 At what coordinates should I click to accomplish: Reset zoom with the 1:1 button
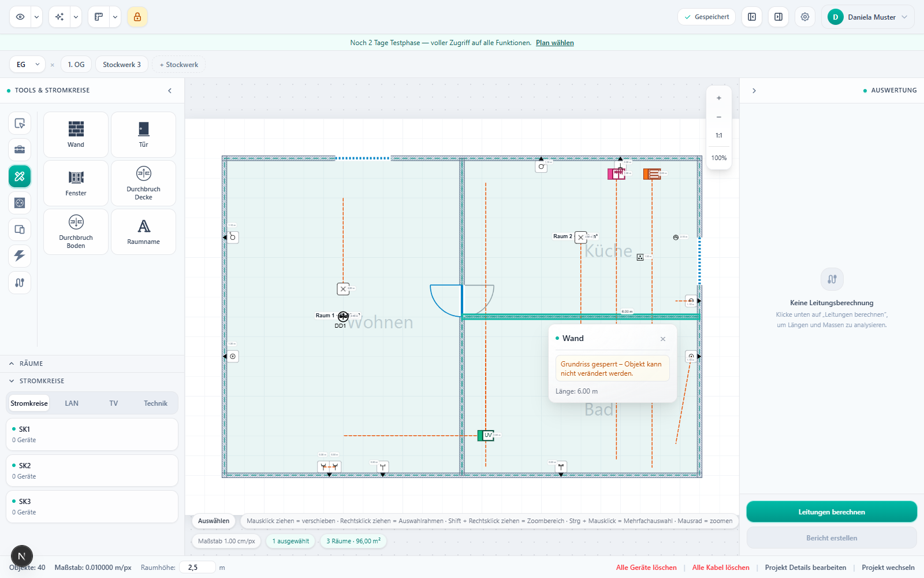tap(719, 135)
